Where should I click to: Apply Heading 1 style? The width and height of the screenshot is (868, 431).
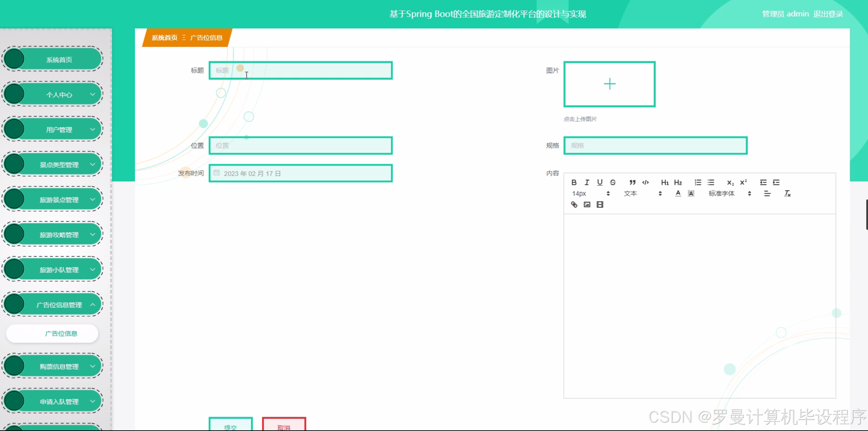[x=665, y=182]
